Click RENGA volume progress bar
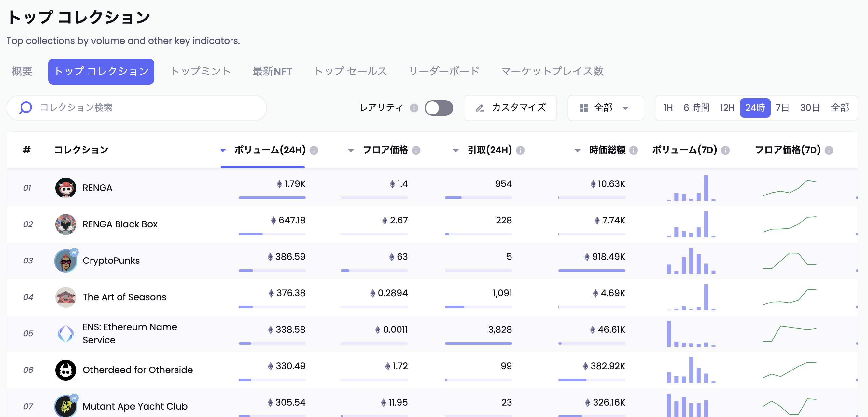The width and height of the screenshot is (868, 417). pyautogui.click(x=272, y=198)
